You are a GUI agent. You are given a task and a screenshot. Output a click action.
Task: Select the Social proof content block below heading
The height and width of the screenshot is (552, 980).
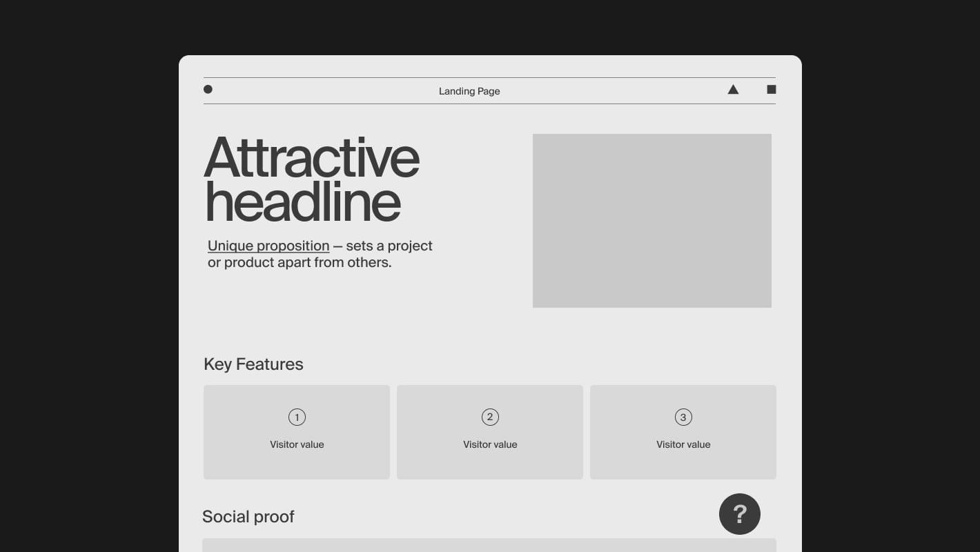pos(489,545)
